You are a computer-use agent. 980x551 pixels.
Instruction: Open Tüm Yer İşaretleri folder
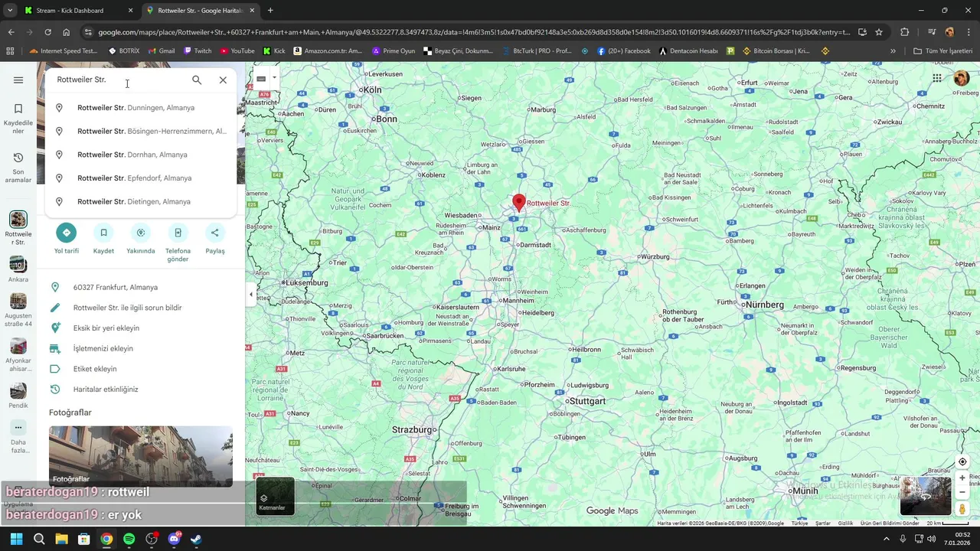tap(942, 51)
